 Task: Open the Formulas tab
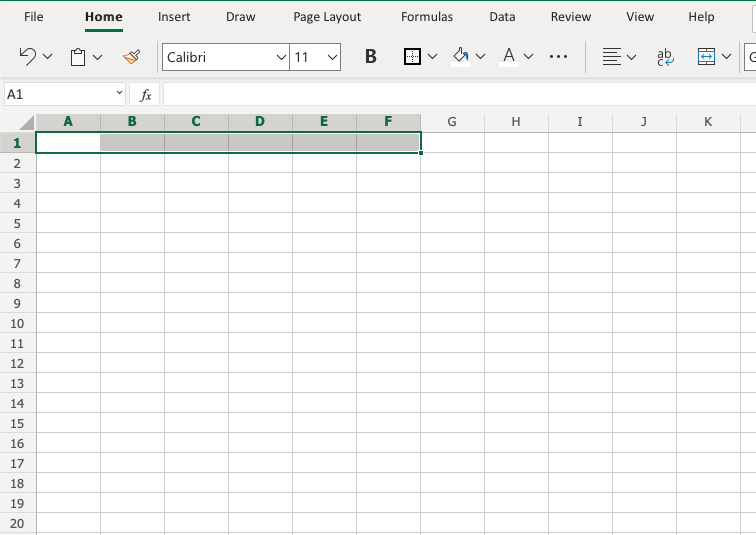tap(426, 17)
